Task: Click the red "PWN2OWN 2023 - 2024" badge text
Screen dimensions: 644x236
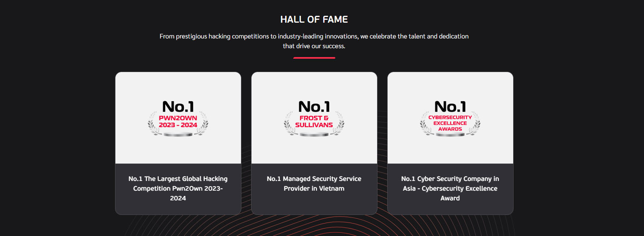Action: [x=178, y=121]
